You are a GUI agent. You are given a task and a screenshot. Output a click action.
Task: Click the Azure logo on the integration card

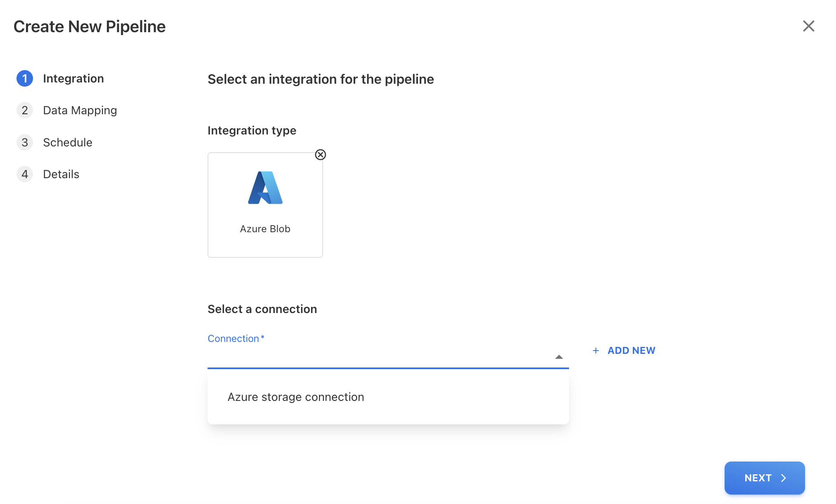[x=265, y=188]
